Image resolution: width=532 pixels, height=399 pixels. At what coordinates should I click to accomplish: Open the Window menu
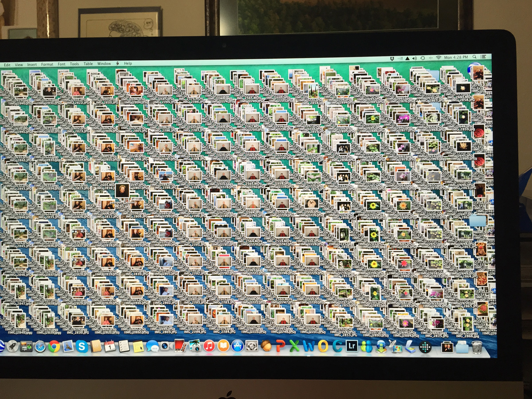[x=104, y=64]
